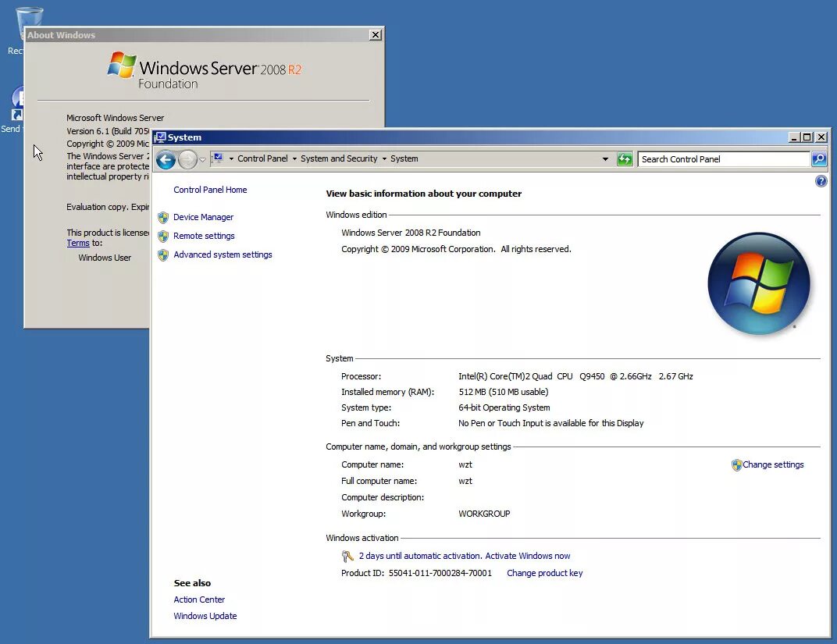The height and width of the screenshot is (644, 837).
Task: Click shield icon next to Change settings
Action: (x=736, y=465)
